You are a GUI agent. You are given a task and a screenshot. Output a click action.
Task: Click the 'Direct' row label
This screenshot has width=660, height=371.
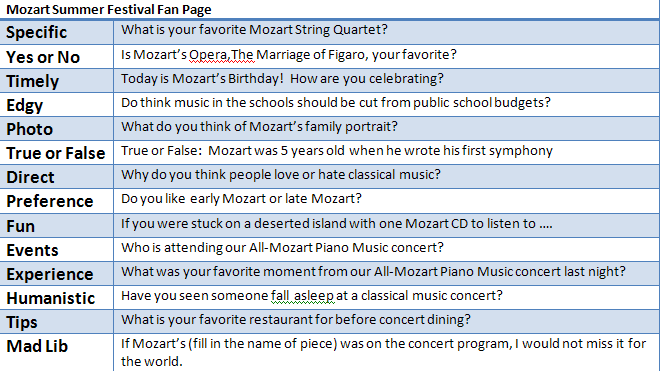[56, 176]
